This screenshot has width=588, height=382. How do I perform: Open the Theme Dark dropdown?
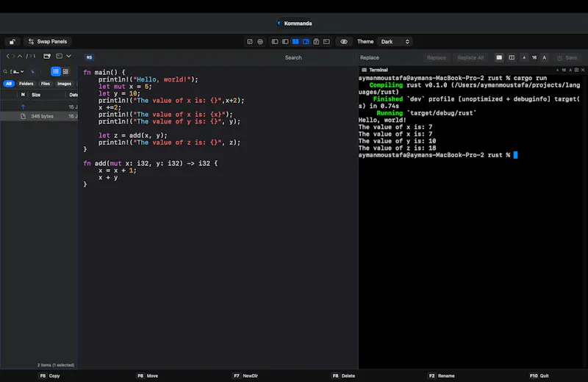[x=395, y=42]
